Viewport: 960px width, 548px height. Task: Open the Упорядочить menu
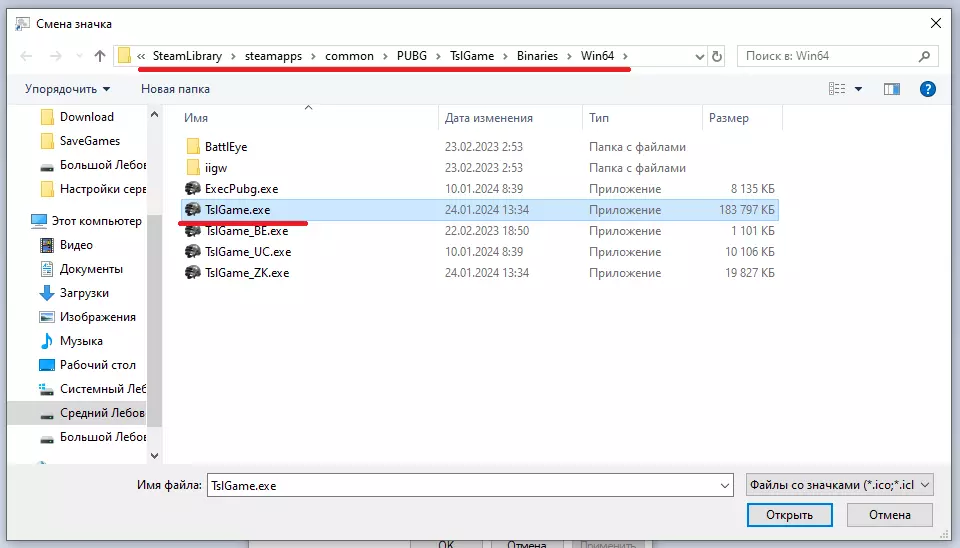[x=67, y=89]
